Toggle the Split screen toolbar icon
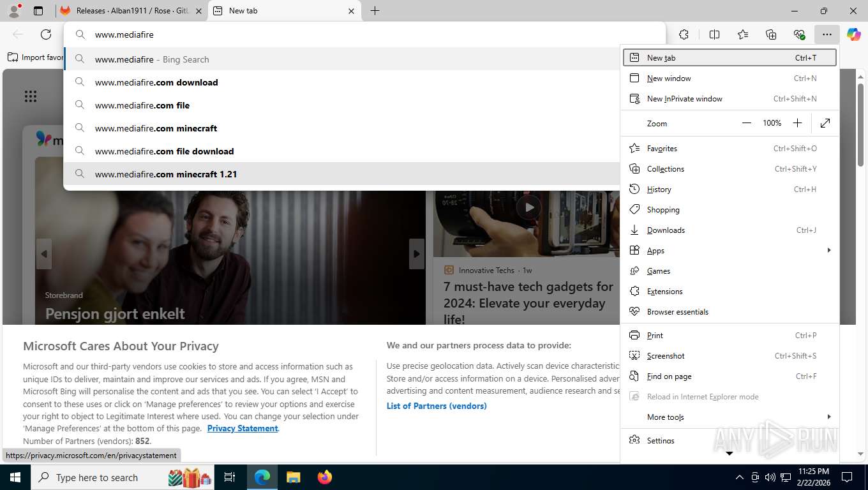The width and height of the screenshot is (868, 490). tap(714, 34)
